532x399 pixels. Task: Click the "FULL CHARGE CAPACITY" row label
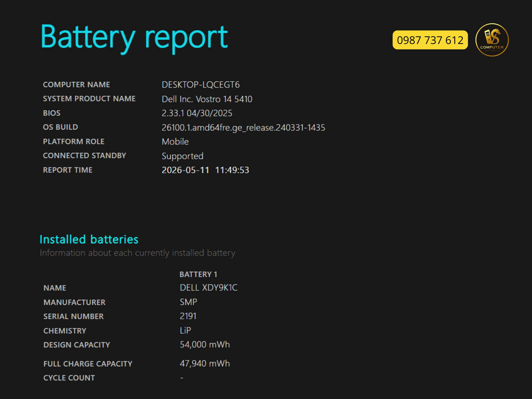click(88, 364)
